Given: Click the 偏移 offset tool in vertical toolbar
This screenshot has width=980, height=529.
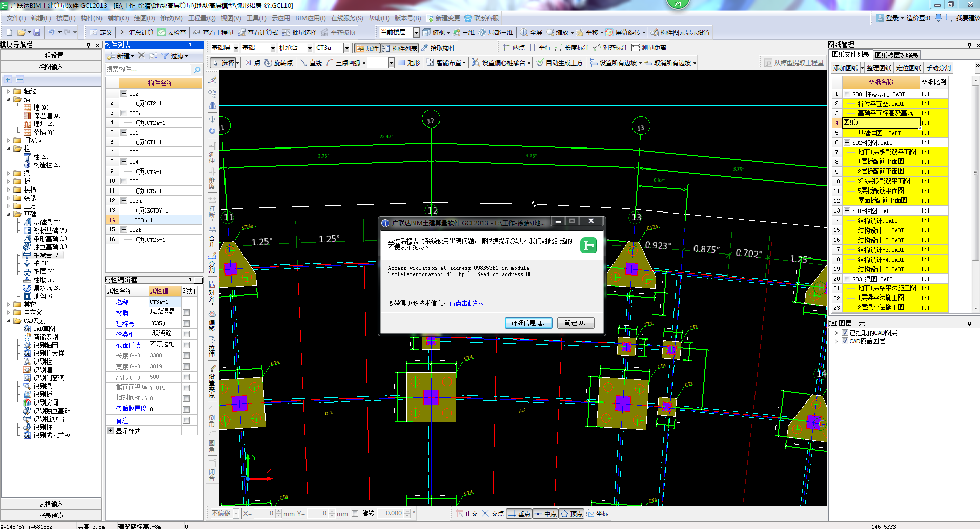Looking at the screenshot, I should (x=212, y=321).
